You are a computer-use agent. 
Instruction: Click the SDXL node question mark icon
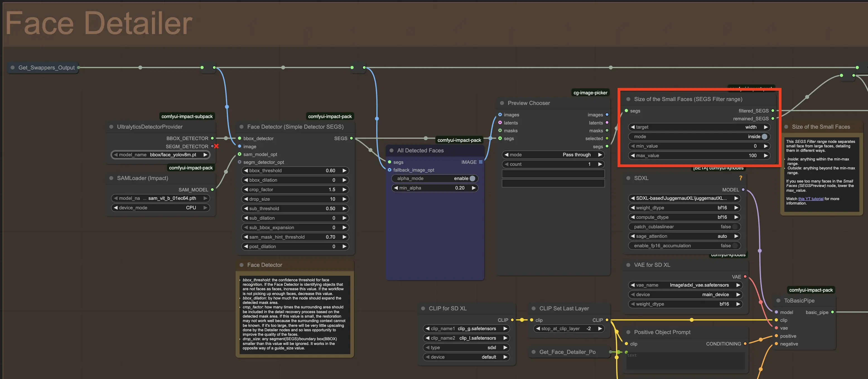[x=740, y=178]
